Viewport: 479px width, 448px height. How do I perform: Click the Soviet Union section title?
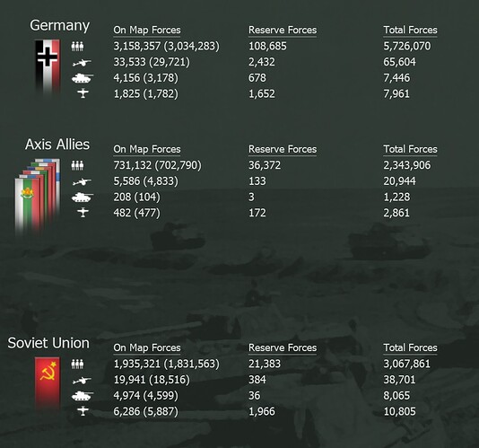coord(48,343)
